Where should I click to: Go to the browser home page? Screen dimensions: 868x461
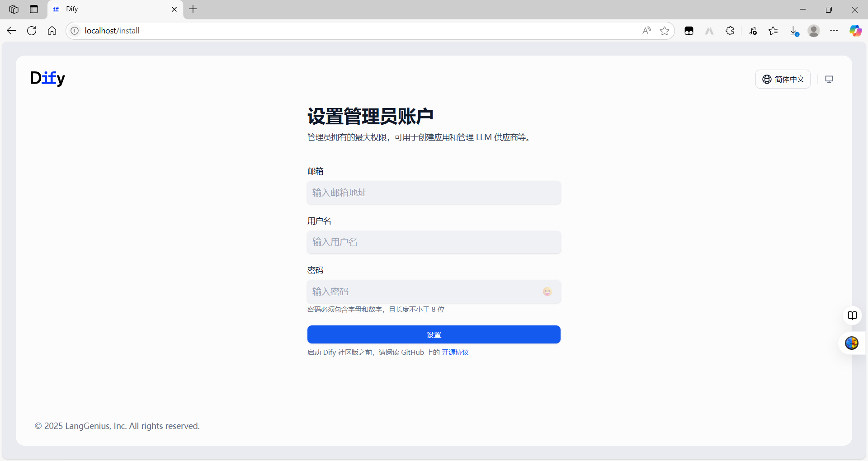pos(52,31)
